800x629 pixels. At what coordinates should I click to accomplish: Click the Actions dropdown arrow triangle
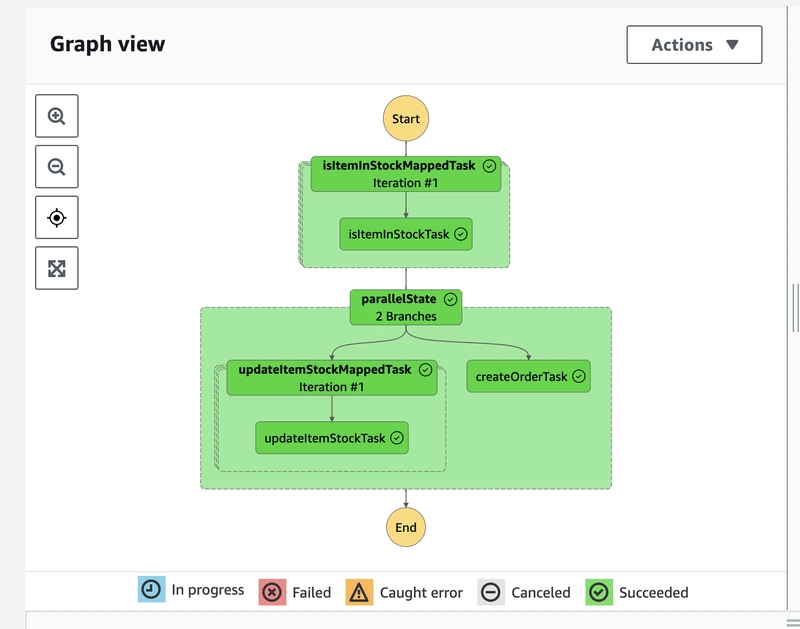tap(732, 45)
